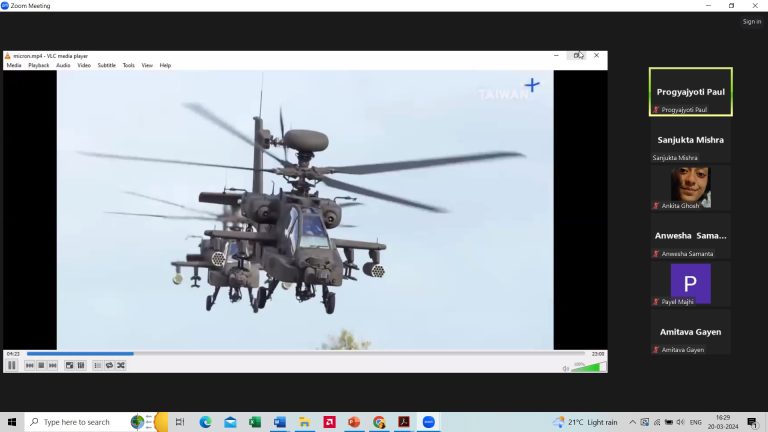This screenshot has height=432, width=768.
Task: Open Task View on taskbar
Action: (x=180, y=422)
